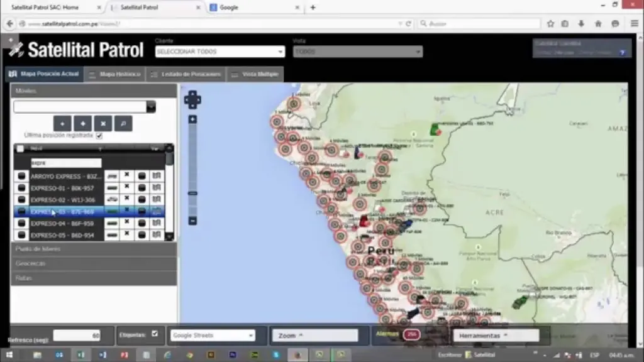Click the vehicle icon in EXPRESO-05 row
The height and width of the screenshot is (362, 644).
pyautogui.click(x=112, y=235)
